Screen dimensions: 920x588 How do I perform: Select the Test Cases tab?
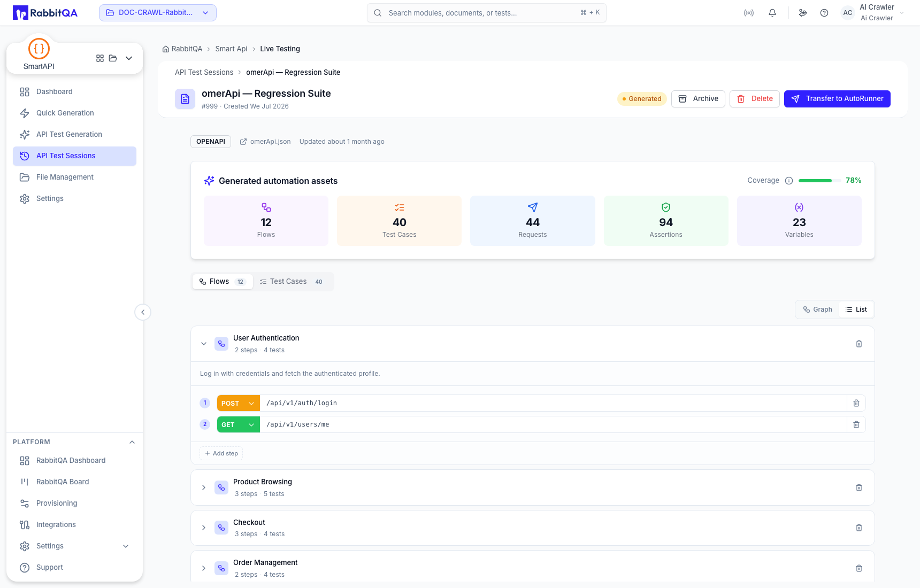tap(292, 282)
